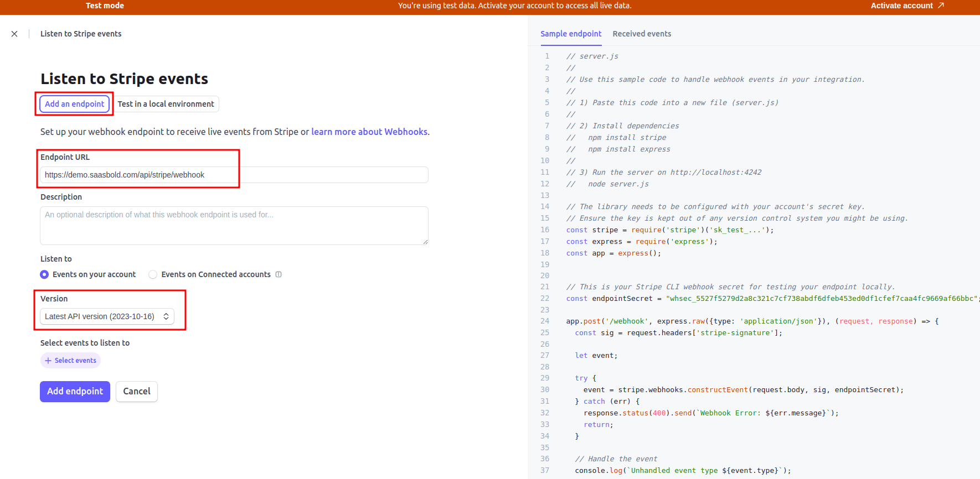Open learn more about Webhooks link
980x479 pixels.
pos(369,132)
